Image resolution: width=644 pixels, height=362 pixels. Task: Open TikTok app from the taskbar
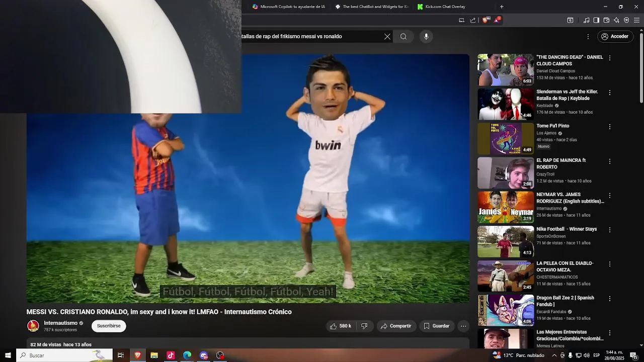(x=171, y=355)
